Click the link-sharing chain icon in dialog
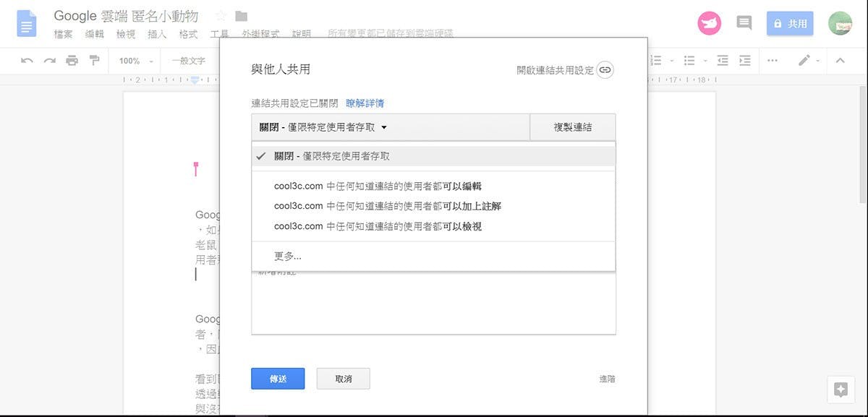 [x=605, y=70]
